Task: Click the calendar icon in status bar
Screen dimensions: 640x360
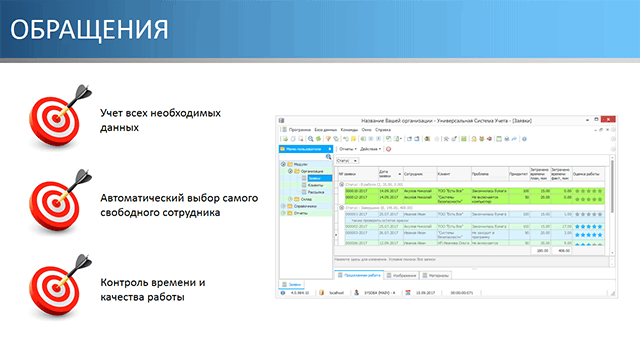Action: coord(408,293)
